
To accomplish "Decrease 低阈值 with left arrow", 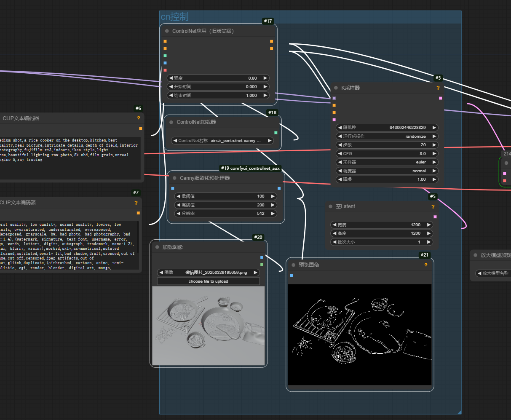I will (x=178, y=196).
